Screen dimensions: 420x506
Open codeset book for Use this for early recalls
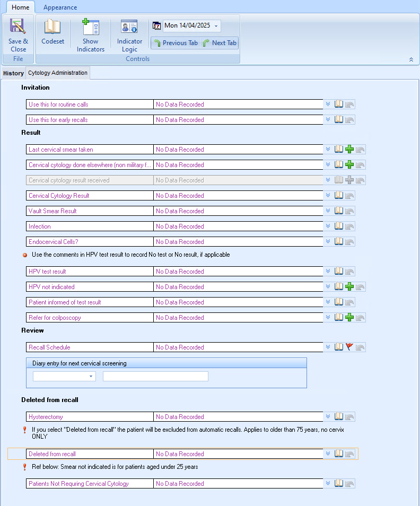tap(339, 120)
